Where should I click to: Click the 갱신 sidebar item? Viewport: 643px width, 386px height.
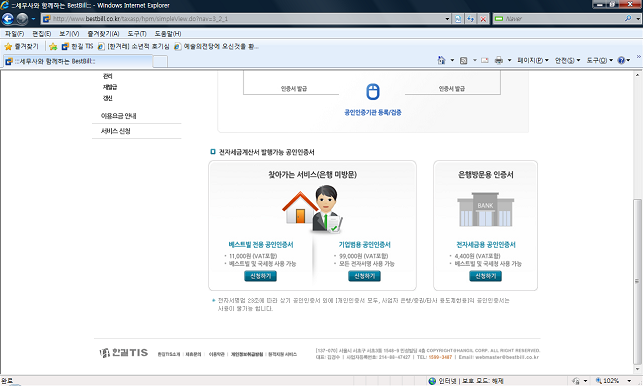pyautogui.click(x=107, y=98)
